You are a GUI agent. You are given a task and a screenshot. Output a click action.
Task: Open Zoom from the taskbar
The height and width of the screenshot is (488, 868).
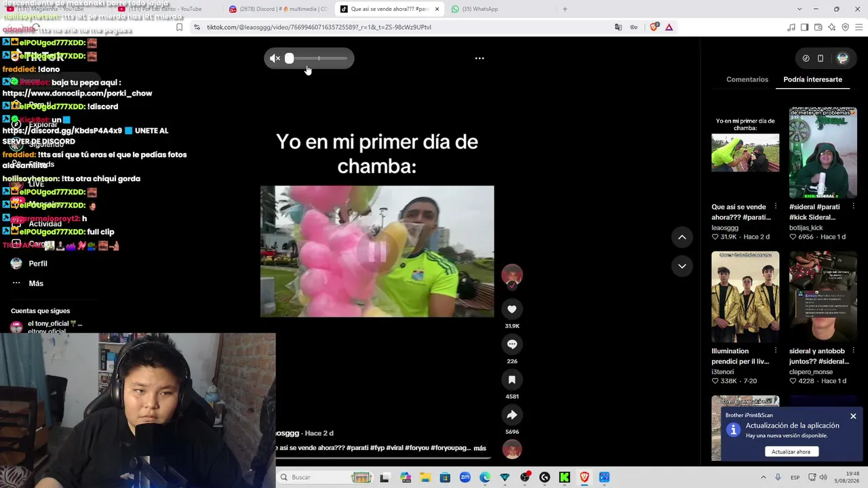465,477
